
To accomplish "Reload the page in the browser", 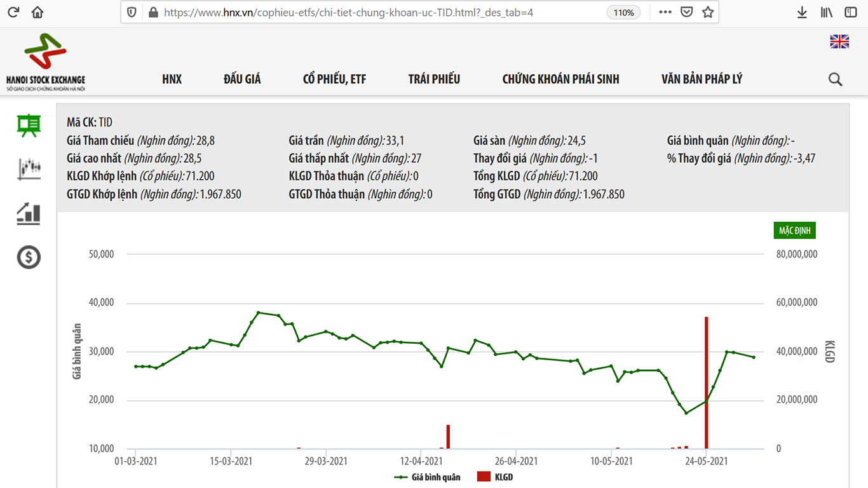I will pyautogui.click(x=13, y=12).
